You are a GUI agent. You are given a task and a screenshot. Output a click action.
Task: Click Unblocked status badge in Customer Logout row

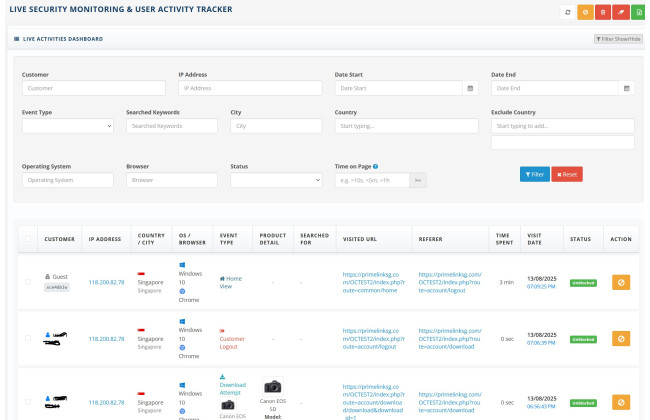(583, 339)
